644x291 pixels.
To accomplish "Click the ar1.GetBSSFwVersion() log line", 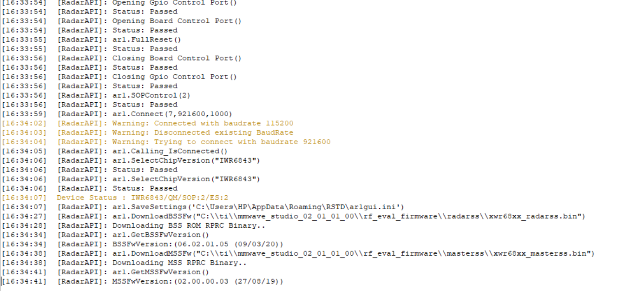I will 105,235.
